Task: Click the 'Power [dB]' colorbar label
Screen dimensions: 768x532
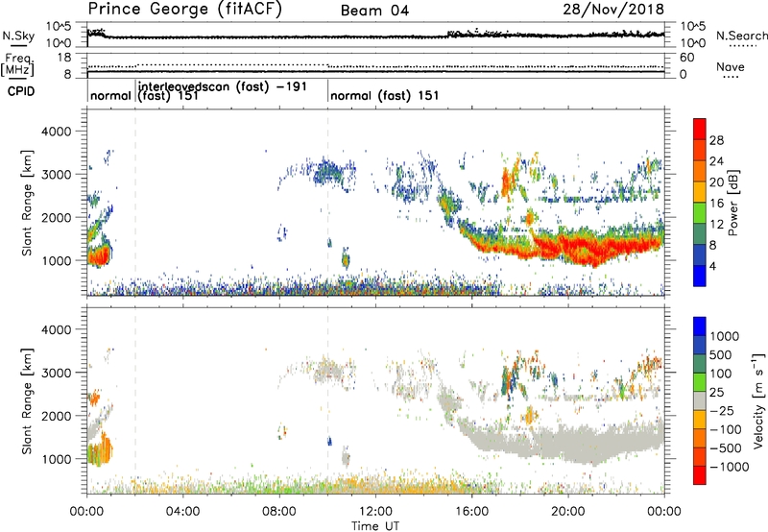Action: tap(732, 203)
